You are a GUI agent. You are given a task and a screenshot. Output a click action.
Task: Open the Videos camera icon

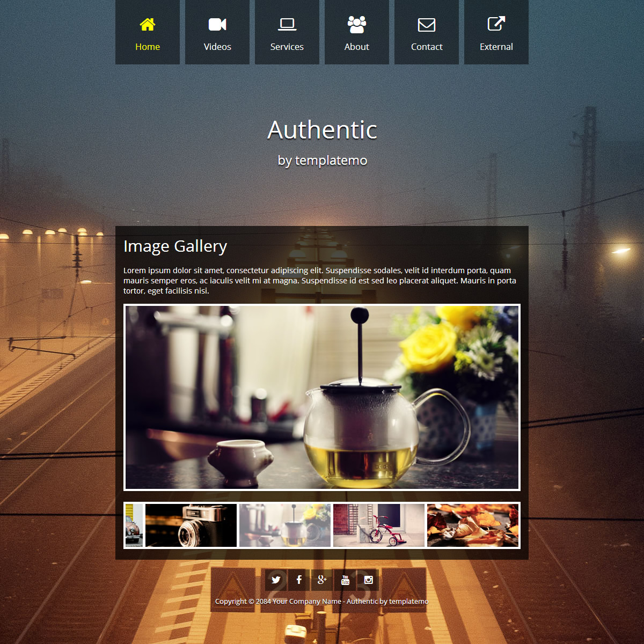coord(217,24)
